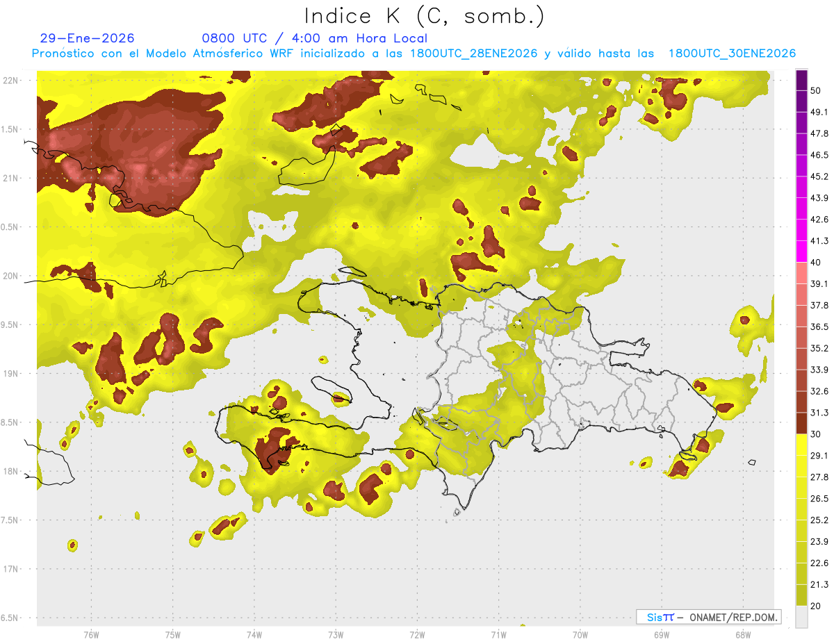Click the 'Indice K (C, somb.)' chart title
834x644 pixels.
click(x=424, y=16)
